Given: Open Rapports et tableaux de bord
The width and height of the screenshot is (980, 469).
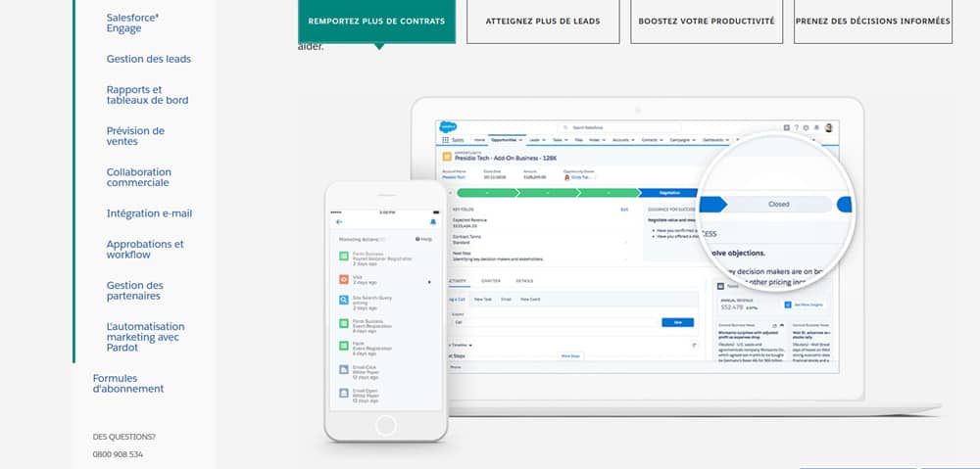Looking at the screenshot, I should tap(147, 95).
